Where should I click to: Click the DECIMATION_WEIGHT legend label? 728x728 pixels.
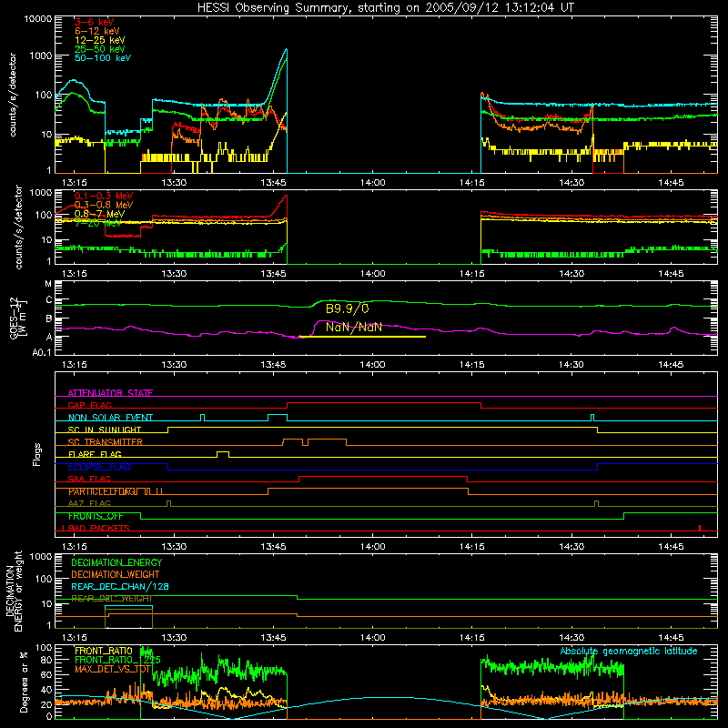coord(116,574)
